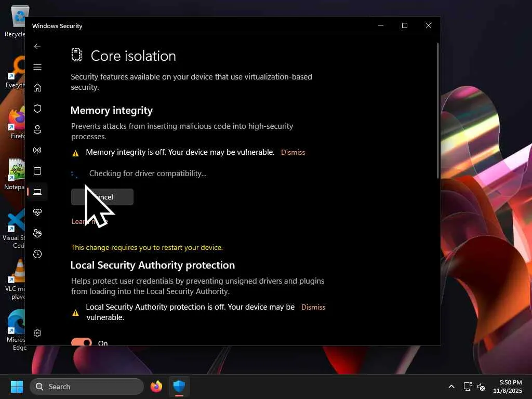532x399 pixels.
Task: Click Local Security Authority warning triangle icon
Action: point(76,312)
